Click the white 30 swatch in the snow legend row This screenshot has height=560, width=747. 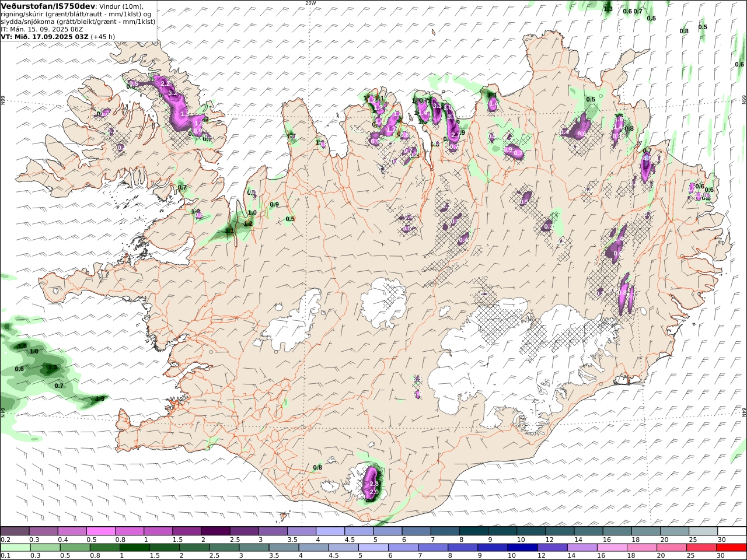[732, 531]
